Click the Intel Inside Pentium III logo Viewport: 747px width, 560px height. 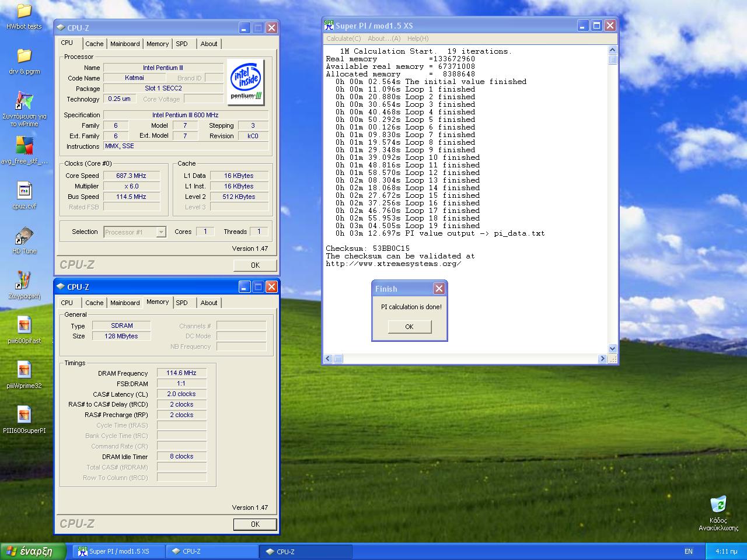coord(246,82)
